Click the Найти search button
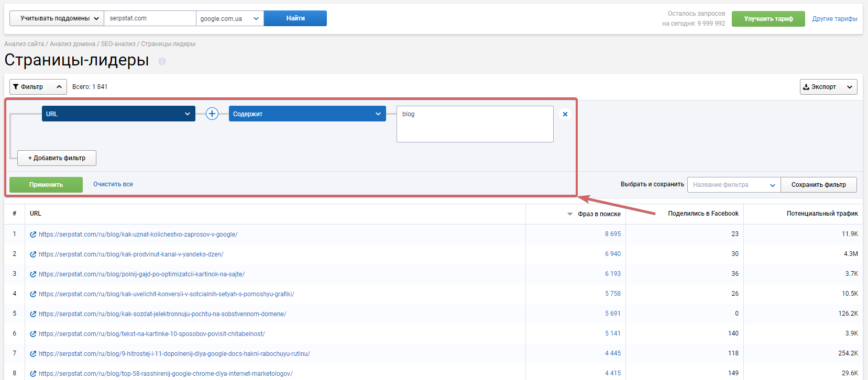The height and width of the screenshot is (380, 868). (295, 18)
